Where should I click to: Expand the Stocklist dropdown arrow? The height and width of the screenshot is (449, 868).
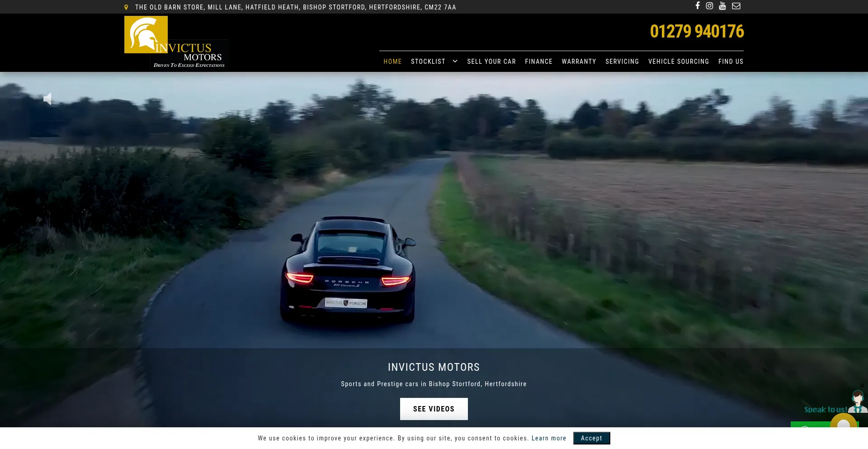(455, 61)
